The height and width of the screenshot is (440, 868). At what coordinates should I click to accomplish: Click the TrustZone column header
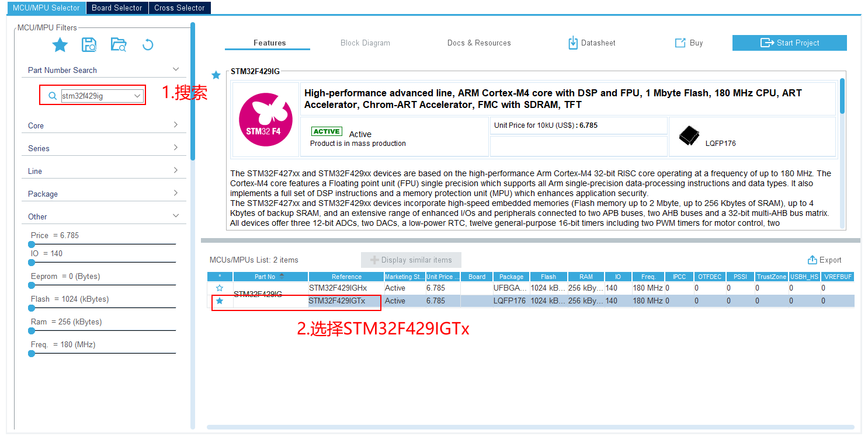tap(772, 277)
